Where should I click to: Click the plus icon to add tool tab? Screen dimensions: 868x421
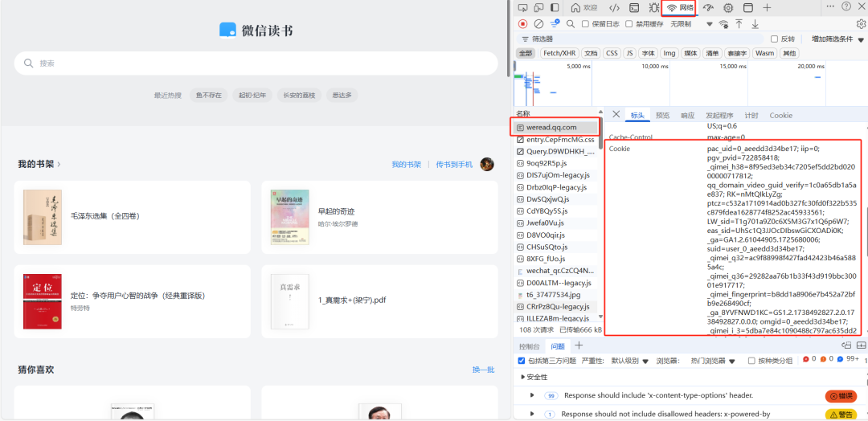click(x=767, y=8)
